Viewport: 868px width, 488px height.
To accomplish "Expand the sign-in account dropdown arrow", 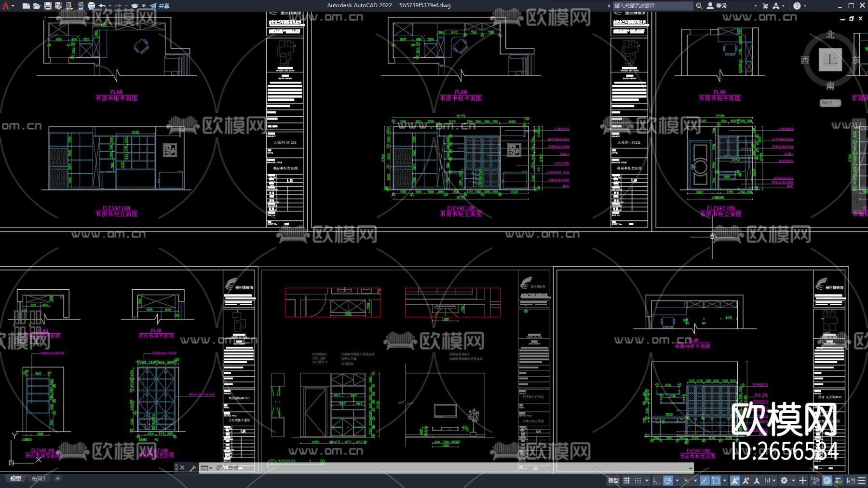I will [755, 6].
